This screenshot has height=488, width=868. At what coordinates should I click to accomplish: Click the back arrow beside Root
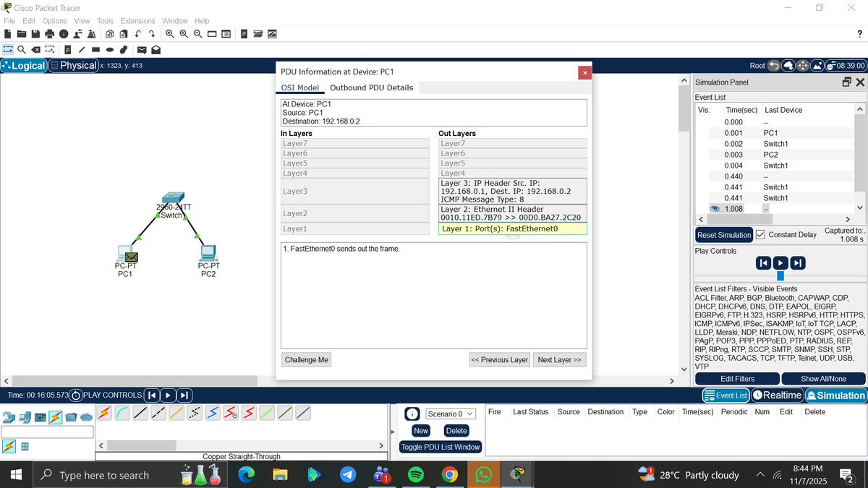(774, 65)
